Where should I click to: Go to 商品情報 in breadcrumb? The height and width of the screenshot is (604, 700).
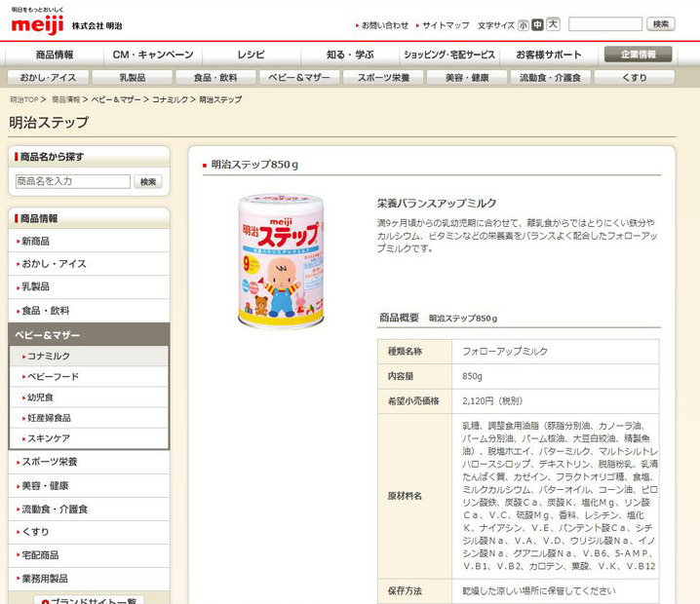(65, 99)
